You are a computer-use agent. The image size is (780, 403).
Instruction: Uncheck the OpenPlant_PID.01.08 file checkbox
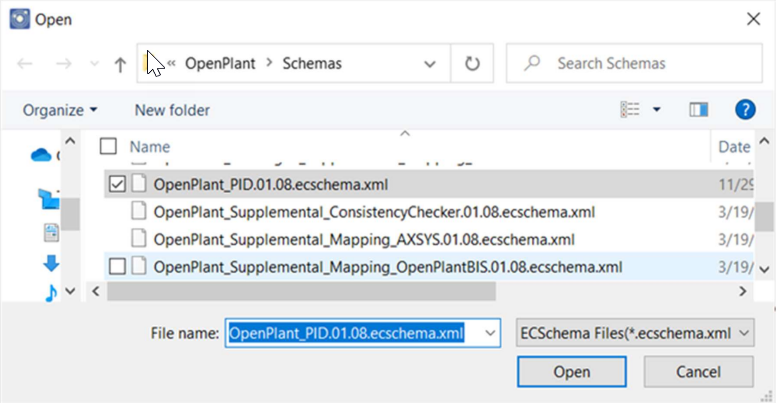[117, 185]
